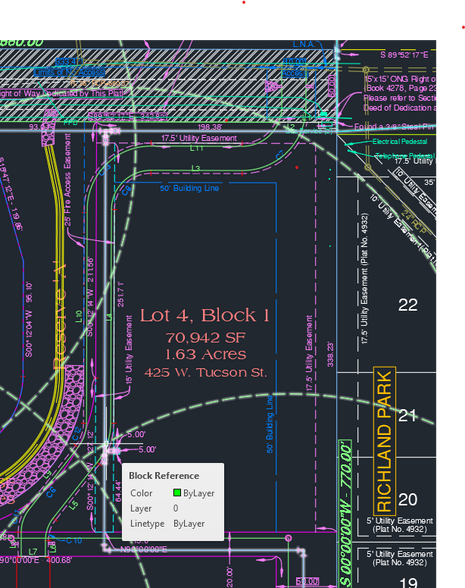Click the "425 W. Tucson St." address text

(x=206, y=372)
